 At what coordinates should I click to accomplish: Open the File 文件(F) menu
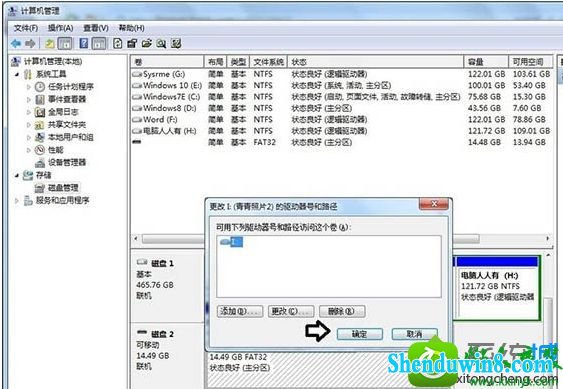(26, 28)
